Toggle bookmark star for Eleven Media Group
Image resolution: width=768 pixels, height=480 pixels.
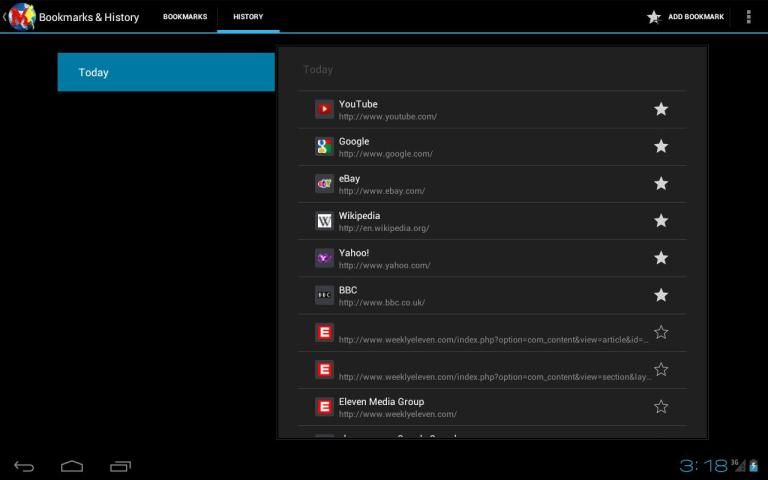point(661,406)
